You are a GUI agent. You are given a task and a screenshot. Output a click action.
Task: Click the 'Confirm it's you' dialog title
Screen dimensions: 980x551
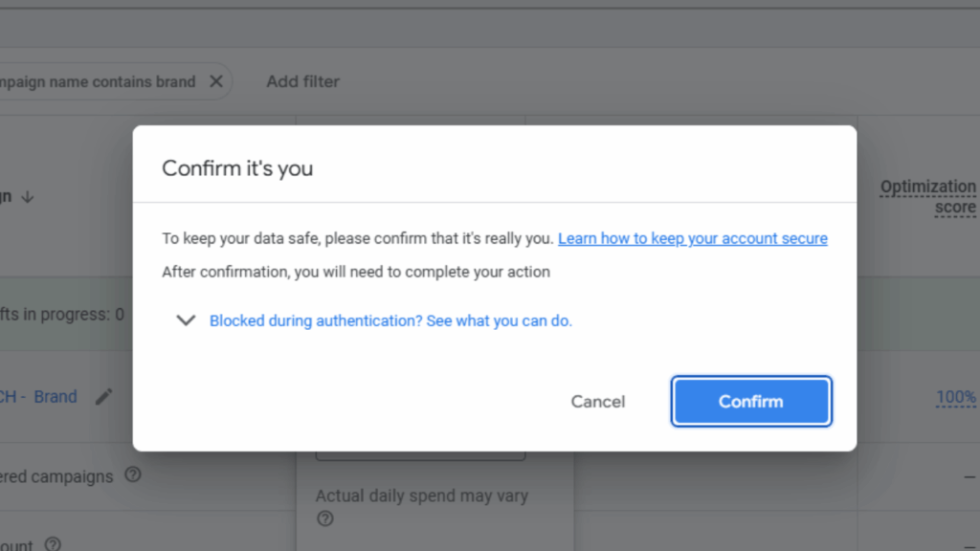pyautogui.click(x=237, y=168)
